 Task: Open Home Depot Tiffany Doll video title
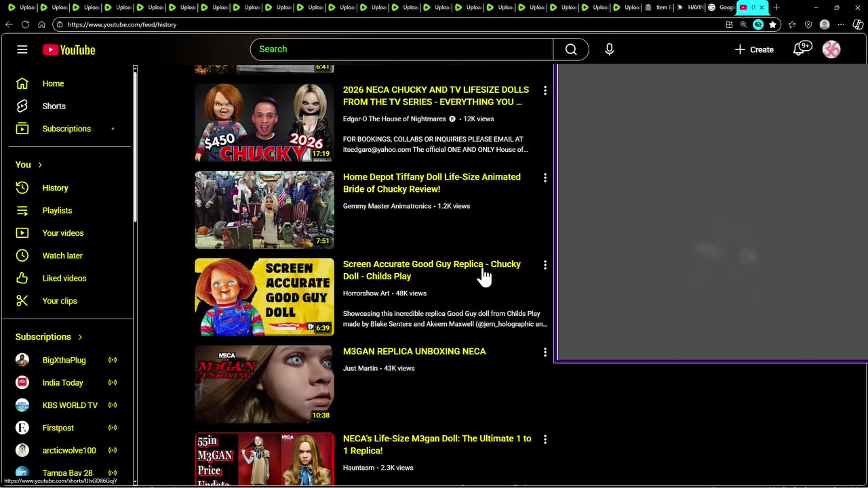pos(432,183)
